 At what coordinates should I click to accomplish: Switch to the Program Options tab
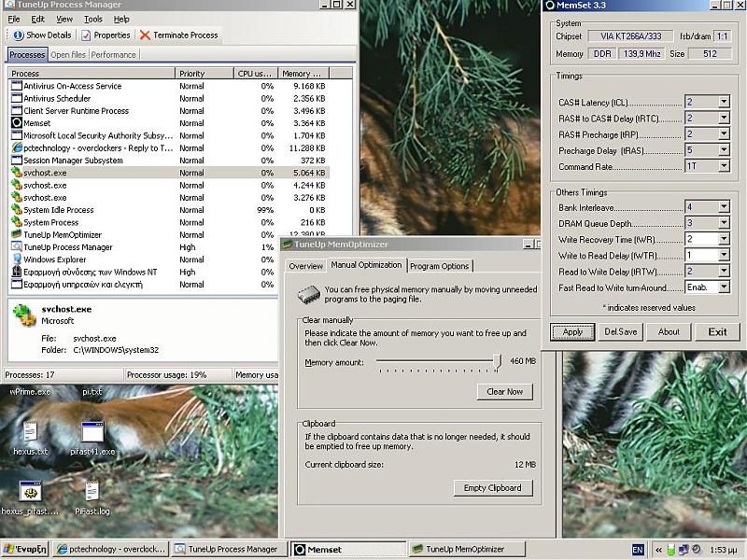(x=439, y=266)
